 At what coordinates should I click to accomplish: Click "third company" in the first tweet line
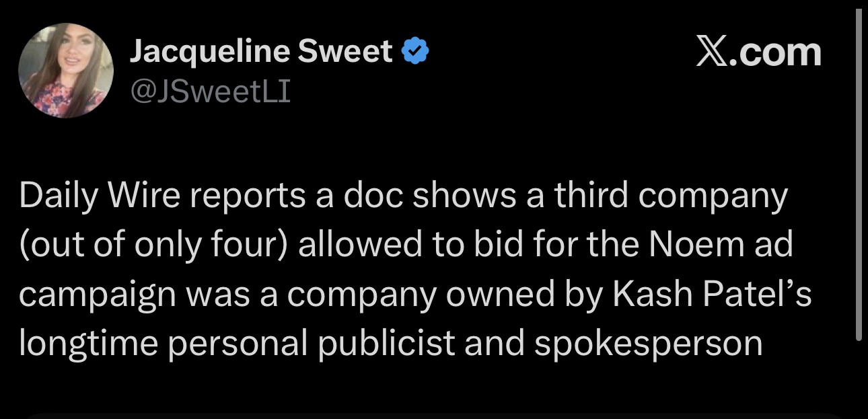pos(671,195)
